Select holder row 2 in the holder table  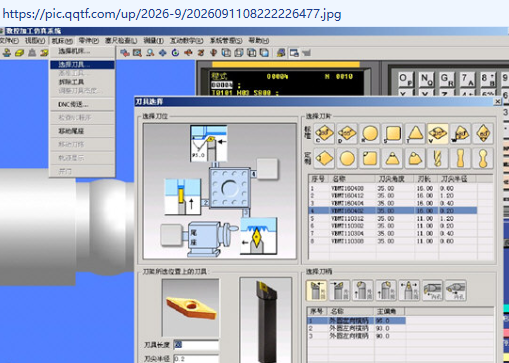356,328
